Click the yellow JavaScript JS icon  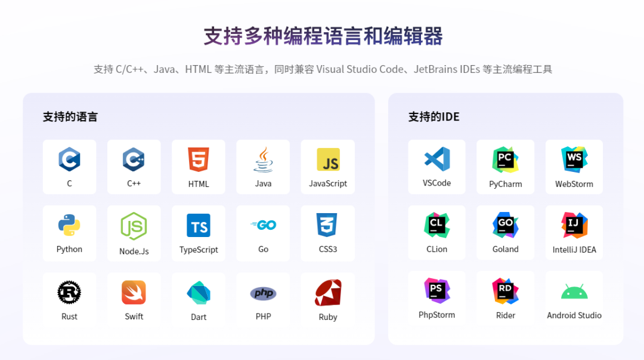coord(328,159)
